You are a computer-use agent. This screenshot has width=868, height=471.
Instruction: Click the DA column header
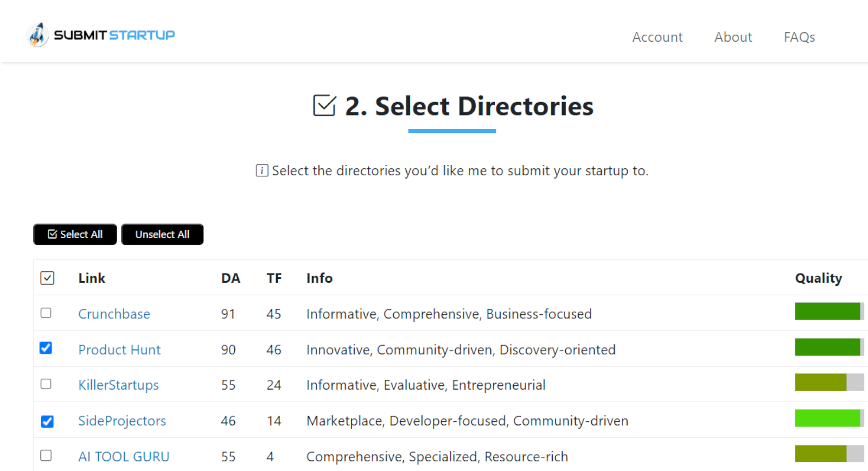point(231,278)
